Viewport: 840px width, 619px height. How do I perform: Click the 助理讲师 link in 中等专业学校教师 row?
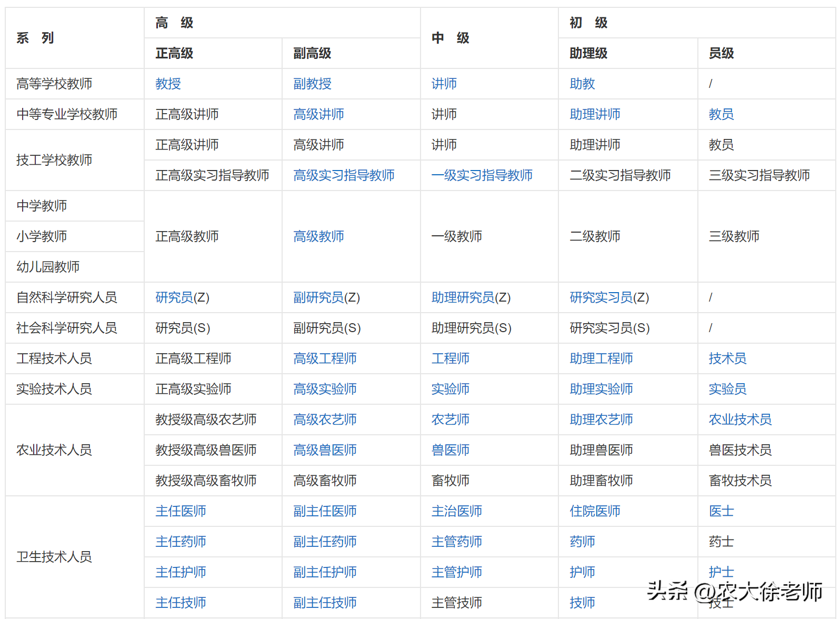point(595,114)
